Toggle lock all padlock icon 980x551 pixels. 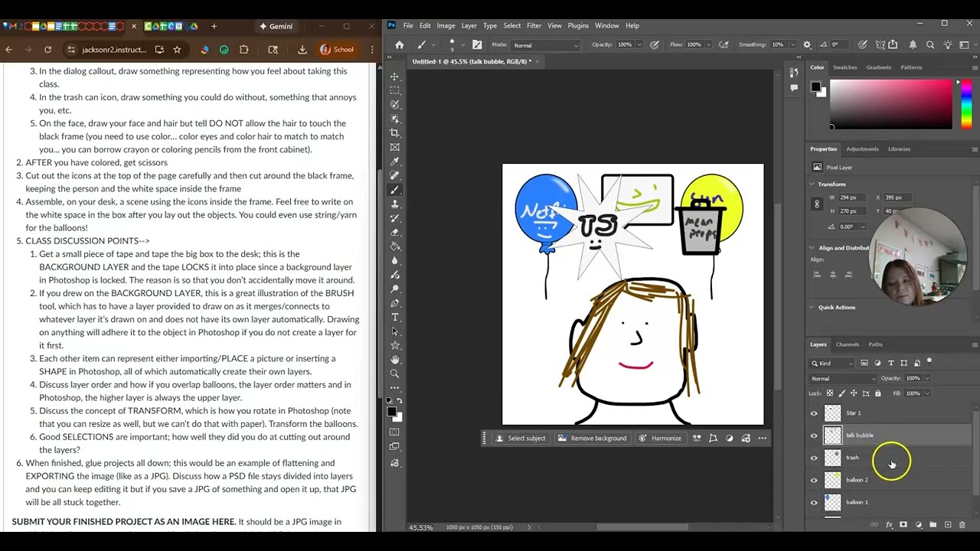coord(878,393)
